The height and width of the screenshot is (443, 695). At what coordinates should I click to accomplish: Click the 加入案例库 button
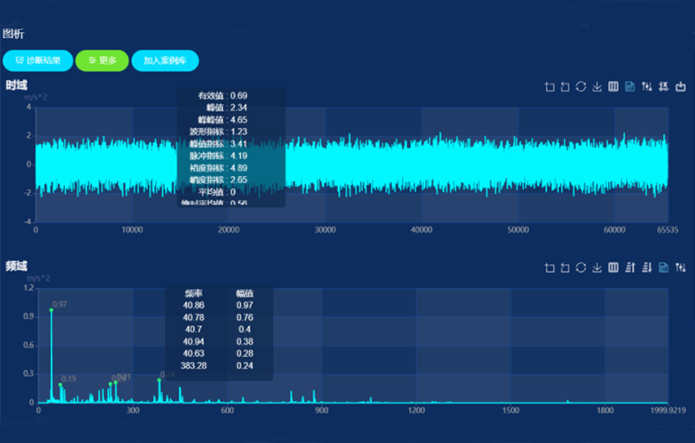click(x=164, y=61)
